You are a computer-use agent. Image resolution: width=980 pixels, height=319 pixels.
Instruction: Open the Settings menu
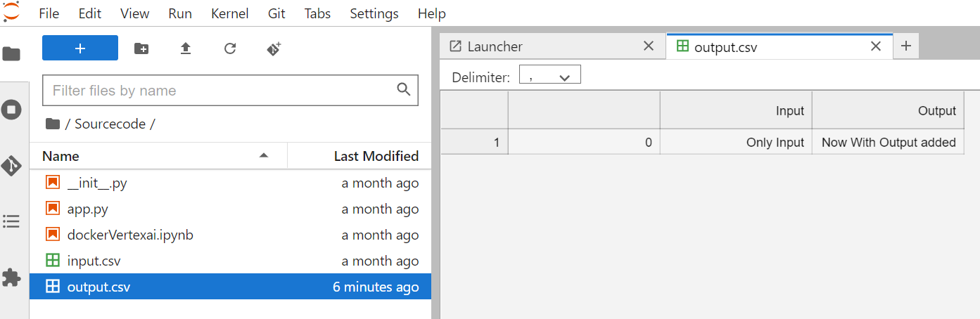click(x=374, y=13)
